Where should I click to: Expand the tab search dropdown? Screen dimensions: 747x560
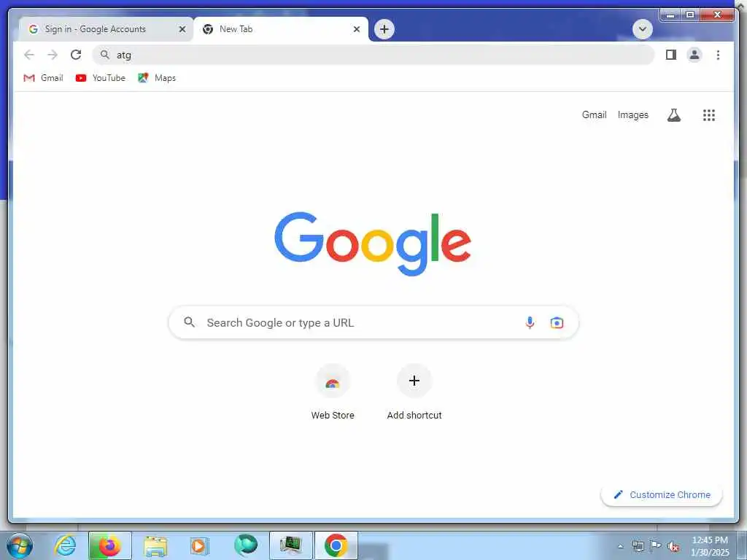pyautogui.click(x=642, y=29)
